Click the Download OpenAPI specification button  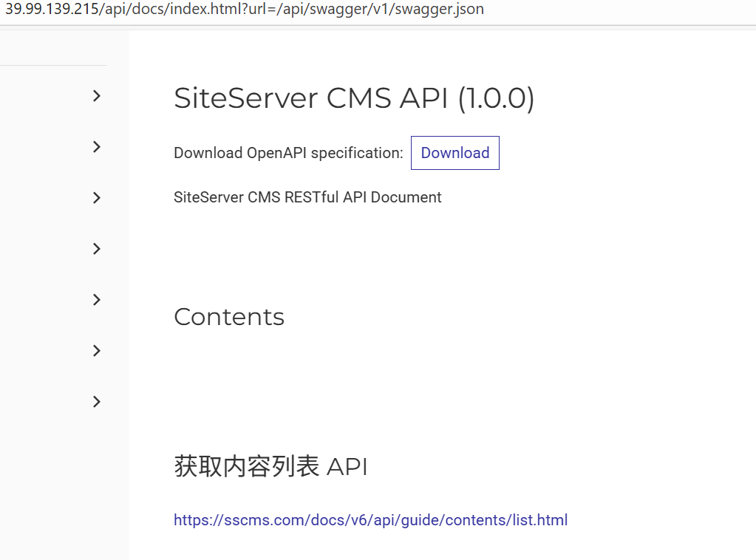coord(454,153)
